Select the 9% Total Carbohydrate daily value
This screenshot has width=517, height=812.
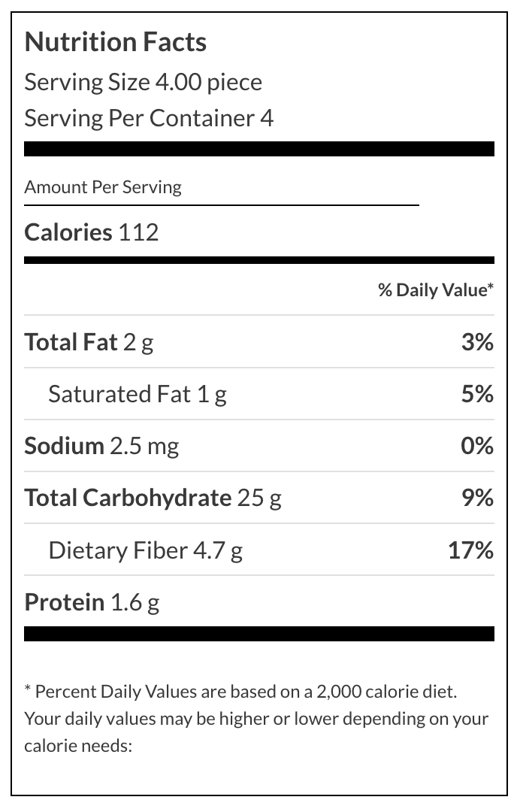coord(477,498)
